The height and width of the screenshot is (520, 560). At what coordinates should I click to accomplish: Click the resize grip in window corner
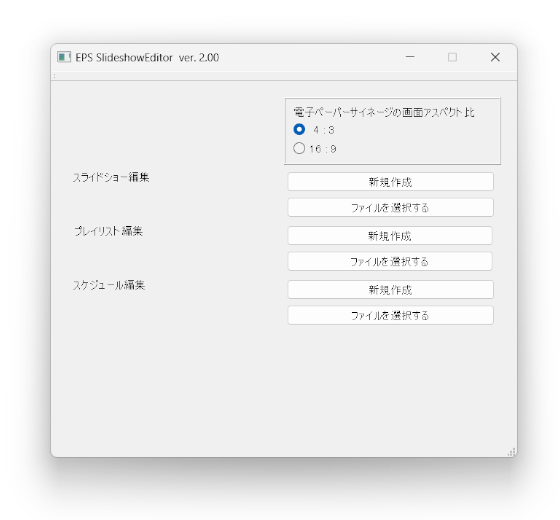[511, 452]
